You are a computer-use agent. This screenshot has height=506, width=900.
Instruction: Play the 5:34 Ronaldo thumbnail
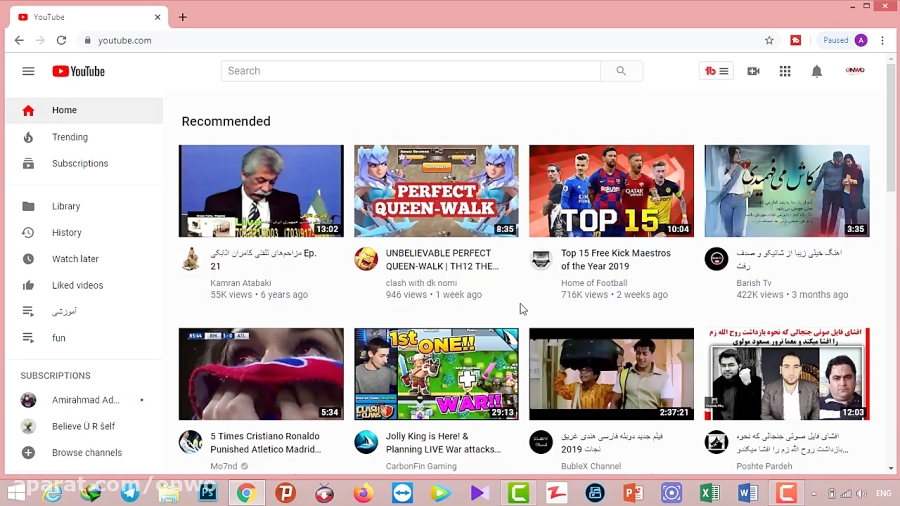(261, 374)
